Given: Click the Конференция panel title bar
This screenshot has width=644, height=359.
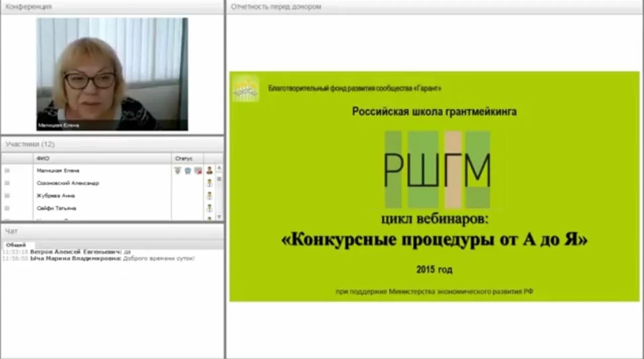Looking at the screenshot, I should tap(112, 7).
